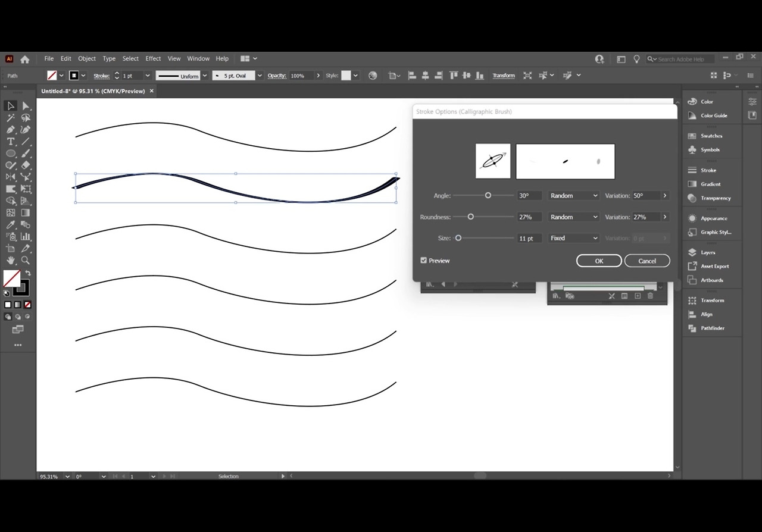
Task: Pick the Eraser tool
Action: click(26, 165)
